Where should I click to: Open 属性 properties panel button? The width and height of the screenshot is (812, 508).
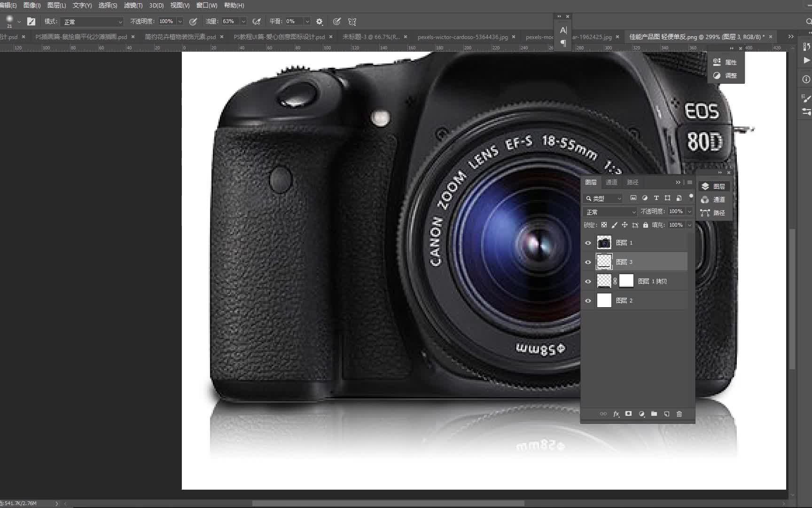[726, 62]
